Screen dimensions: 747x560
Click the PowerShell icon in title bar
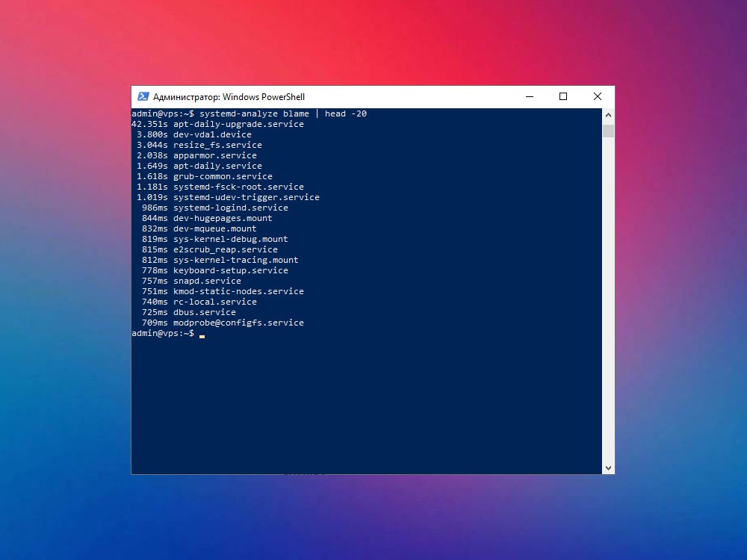143,96
